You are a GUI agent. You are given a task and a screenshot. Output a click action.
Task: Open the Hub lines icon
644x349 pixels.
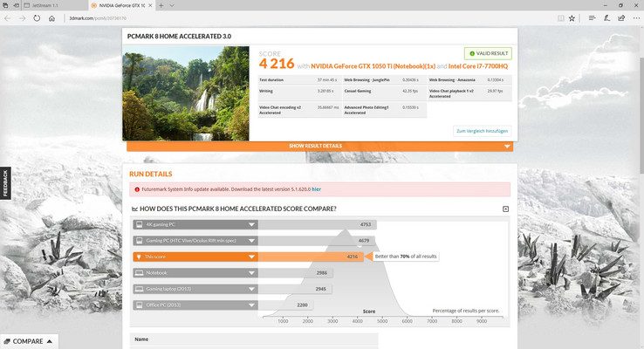pos(592,18)
